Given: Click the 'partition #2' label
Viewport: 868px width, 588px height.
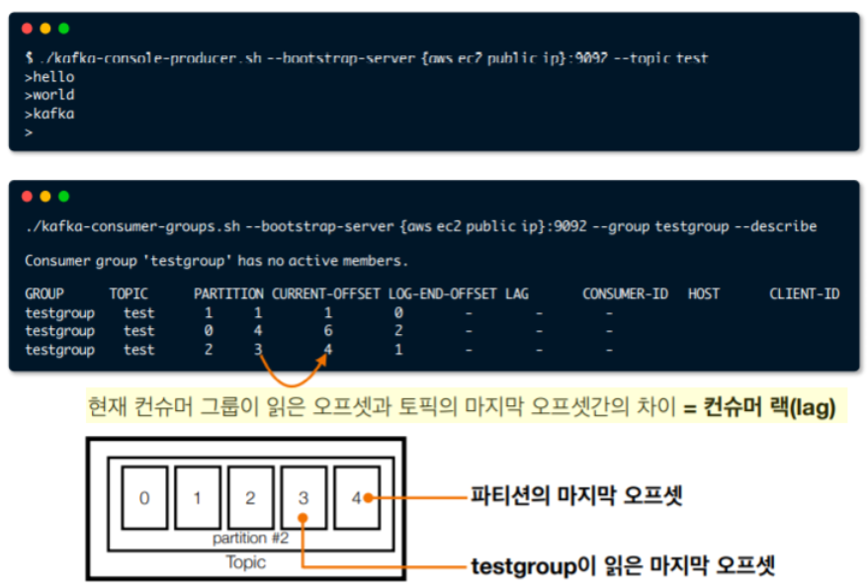Looking at the screenshot, I should pyautogui.click(x=250, y=539).
